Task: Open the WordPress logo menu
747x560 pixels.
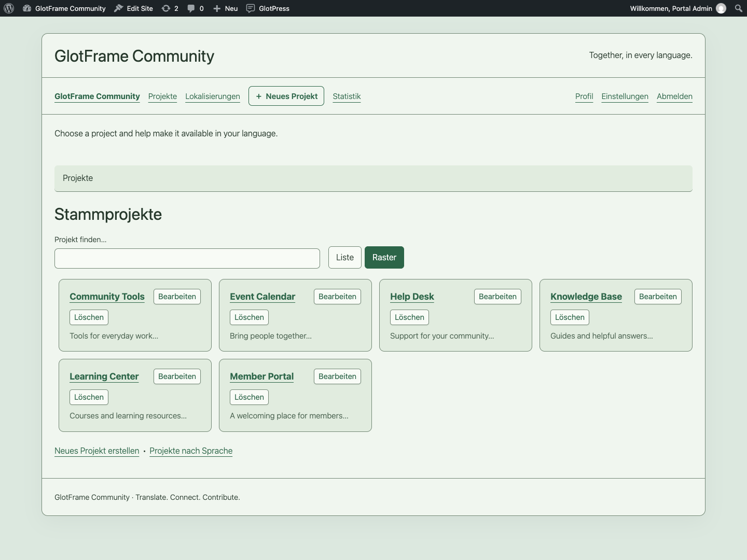Action: [x=9, y=8]
